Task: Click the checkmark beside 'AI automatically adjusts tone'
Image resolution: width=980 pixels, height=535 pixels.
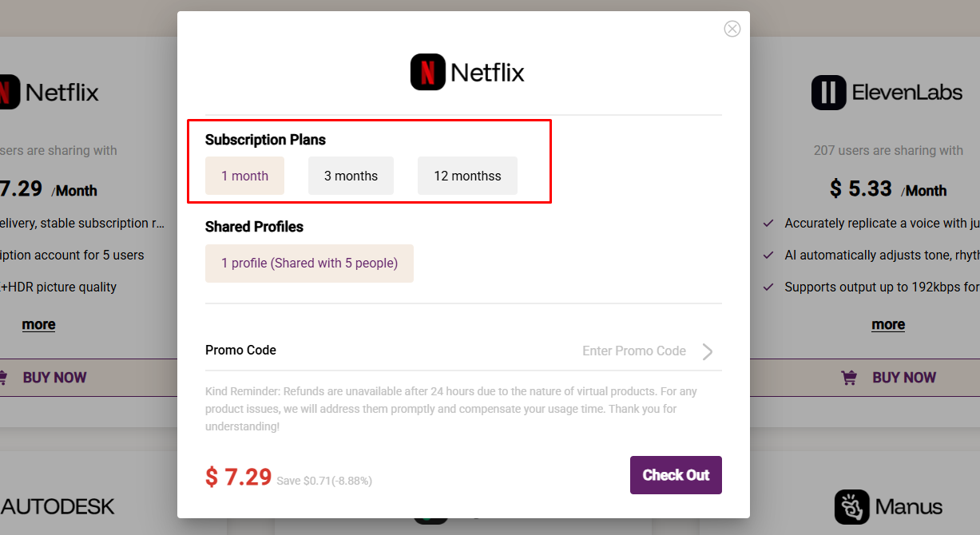Action: coord(769,255)
